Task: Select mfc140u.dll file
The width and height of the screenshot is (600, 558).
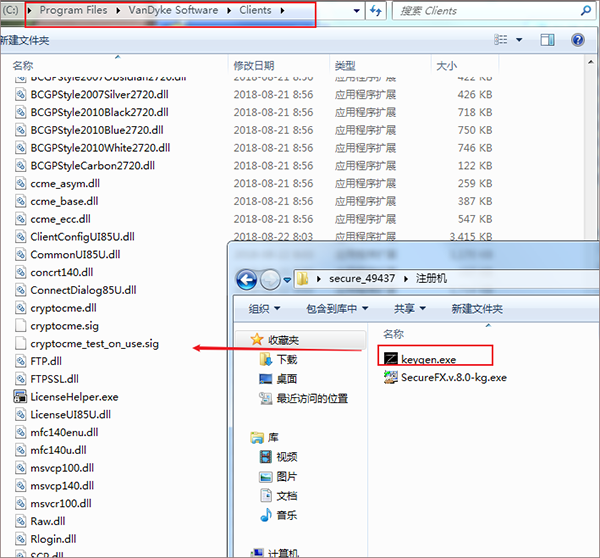Action: point(59,450)
